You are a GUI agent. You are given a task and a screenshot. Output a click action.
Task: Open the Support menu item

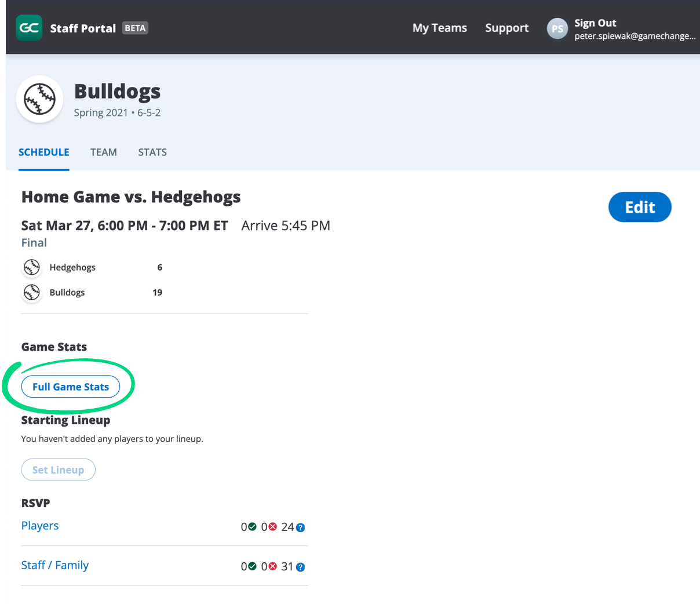pos(506,27)
